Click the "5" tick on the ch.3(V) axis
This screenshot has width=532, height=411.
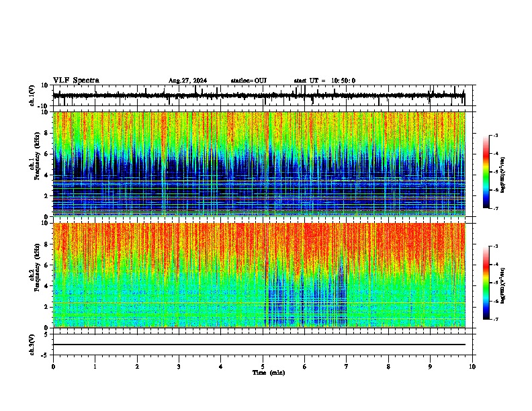(x=47, y=334)
